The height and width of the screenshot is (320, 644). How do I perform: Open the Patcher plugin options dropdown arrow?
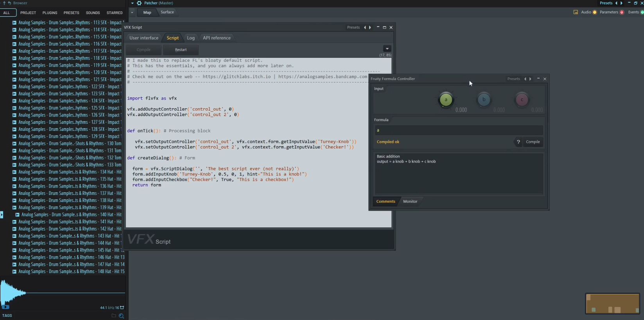click(x=132, y=3)
